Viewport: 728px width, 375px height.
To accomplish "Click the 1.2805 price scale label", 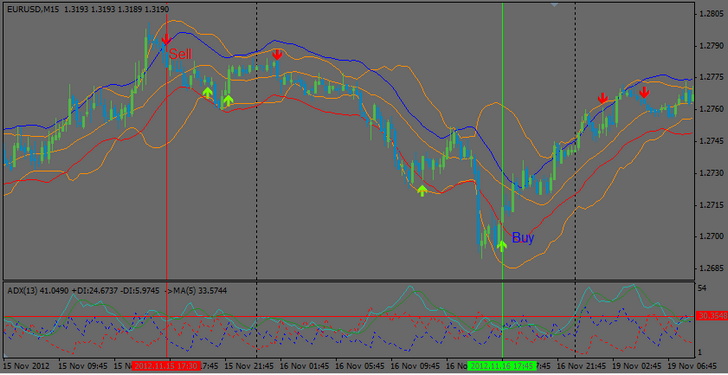I will [x=710, y=14].
